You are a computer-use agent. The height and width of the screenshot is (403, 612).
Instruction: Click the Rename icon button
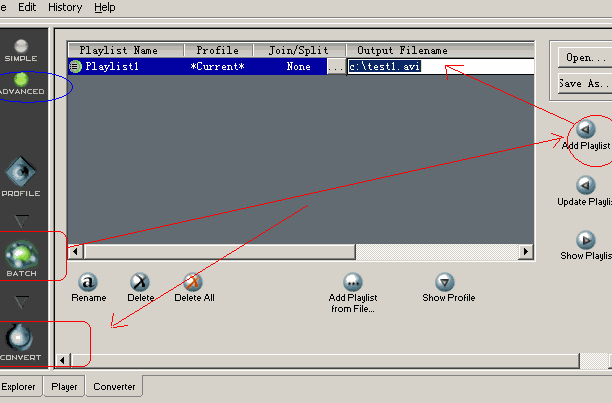pos(88,282)
